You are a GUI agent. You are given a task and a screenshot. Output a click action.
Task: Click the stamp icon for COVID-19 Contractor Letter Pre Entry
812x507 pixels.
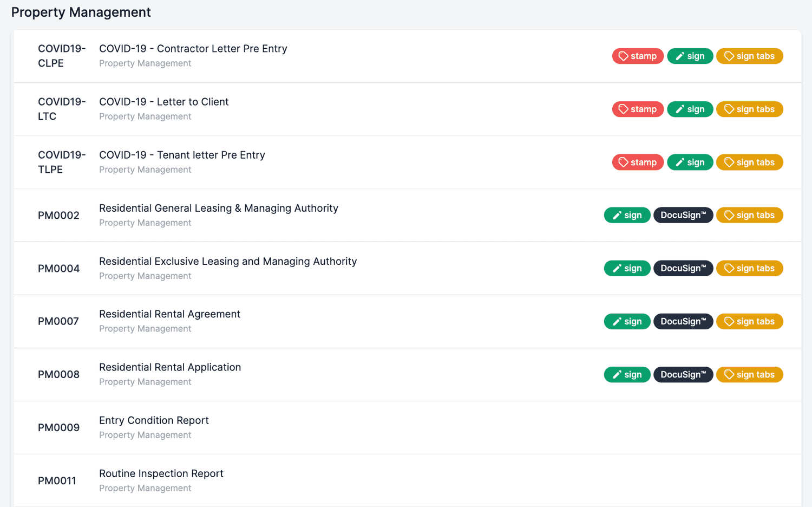[624, 56]
